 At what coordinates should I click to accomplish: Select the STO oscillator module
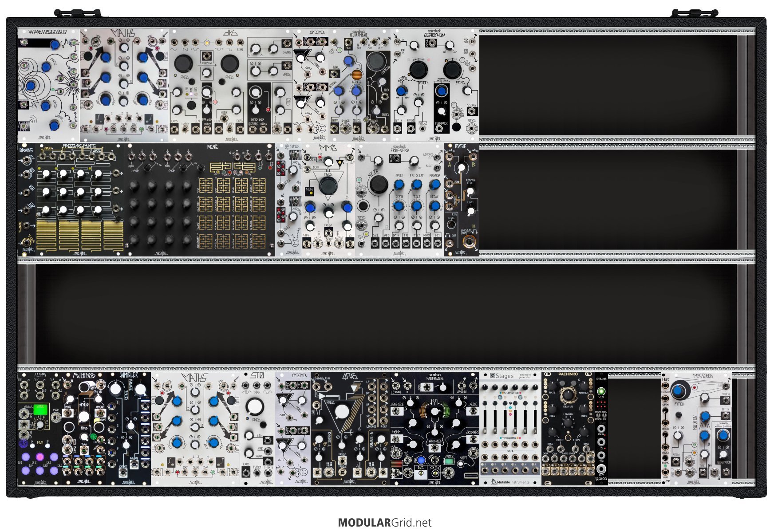[x=257, y=429]
